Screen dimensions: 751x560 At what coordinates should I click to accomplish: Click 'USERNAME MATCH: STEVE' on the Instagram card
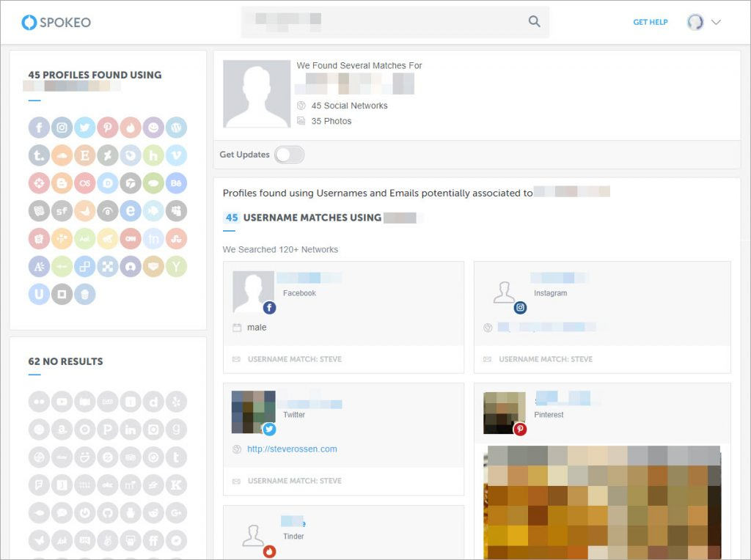tap(546, 359)
